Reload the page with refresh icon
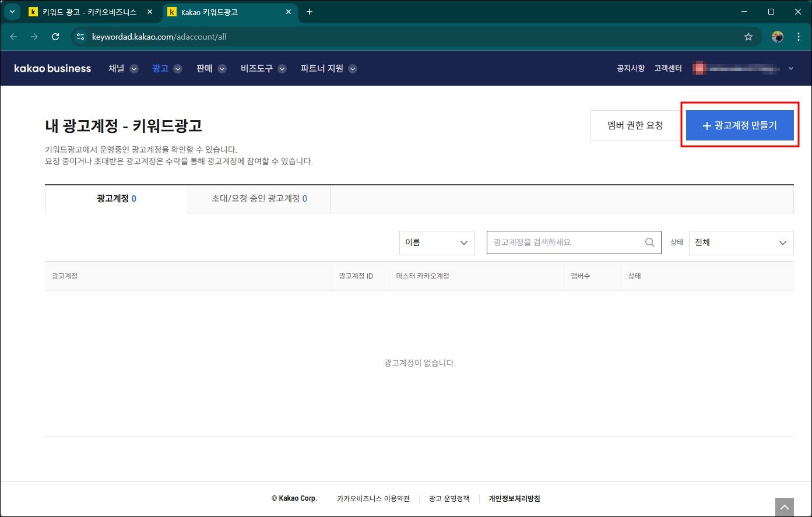Image resolution: width=812 pixels, height=517 pixels. point(55,37)
